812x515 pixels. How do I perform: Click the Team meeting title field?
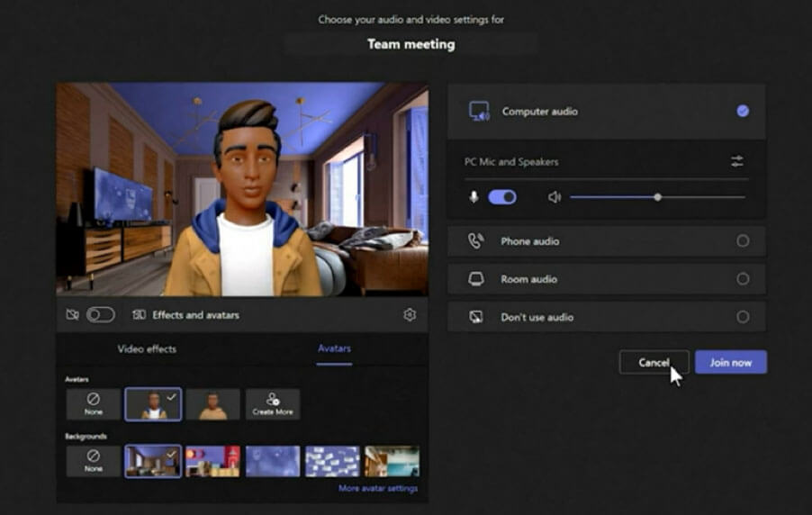(411, 44)
